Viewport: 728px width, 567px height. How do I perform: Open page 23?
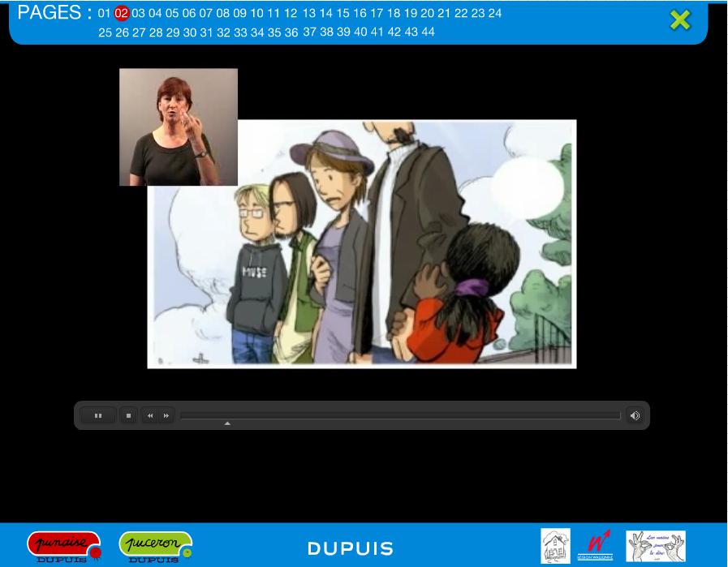coord(478,13)
